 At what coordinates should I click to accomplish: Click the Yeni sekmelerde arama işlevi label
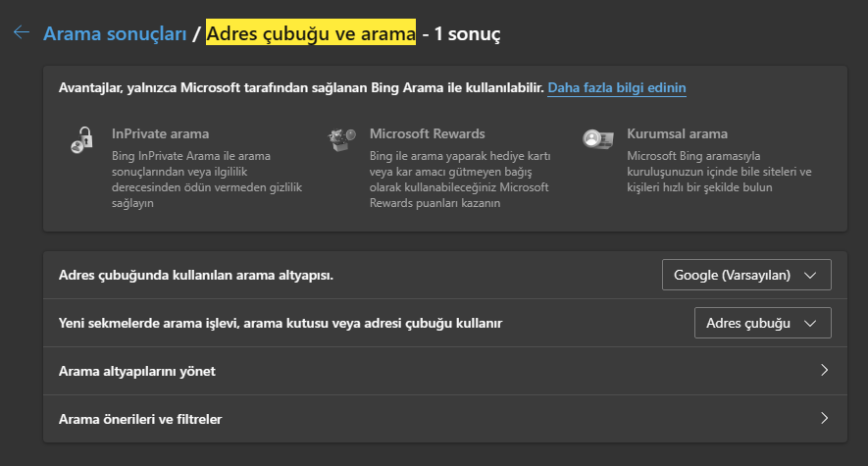(281, 323)
